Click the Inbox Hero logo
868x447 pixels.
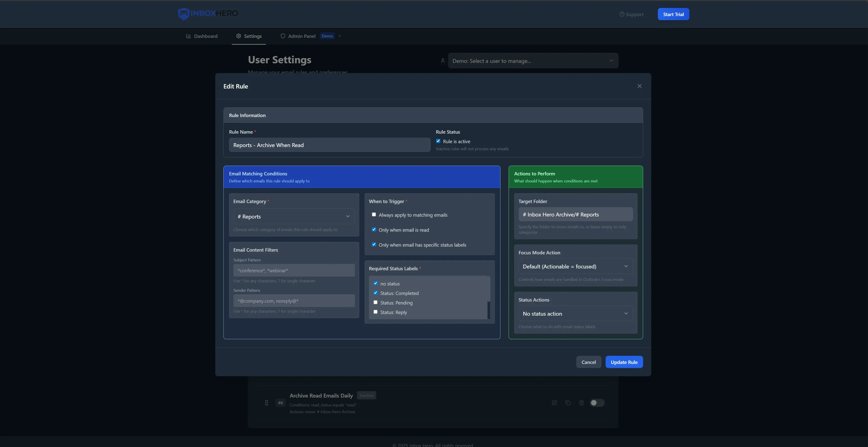[208, 14]
